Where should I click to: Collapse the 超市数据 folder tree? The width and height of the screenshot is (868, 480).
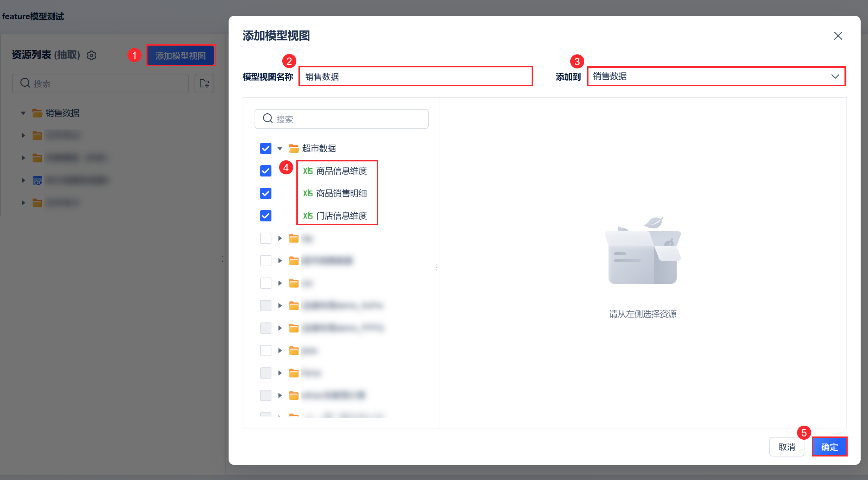[280, 148]
